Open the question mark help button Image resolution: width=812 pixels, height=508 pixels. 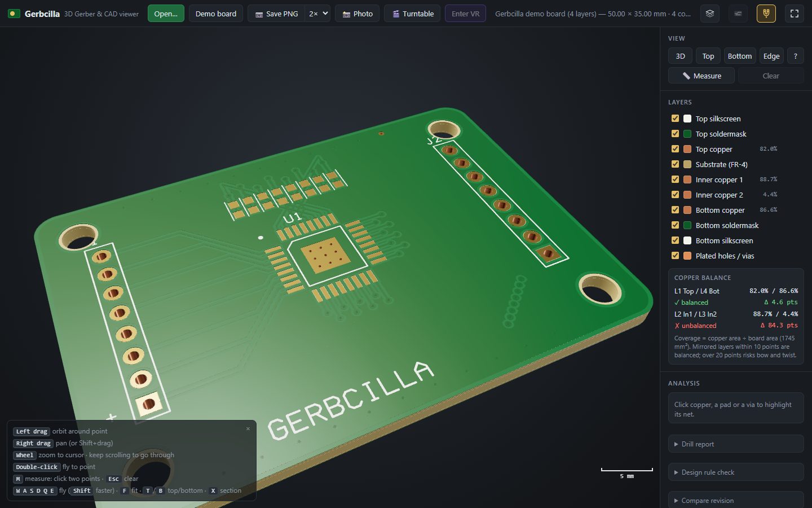(795, 56)
